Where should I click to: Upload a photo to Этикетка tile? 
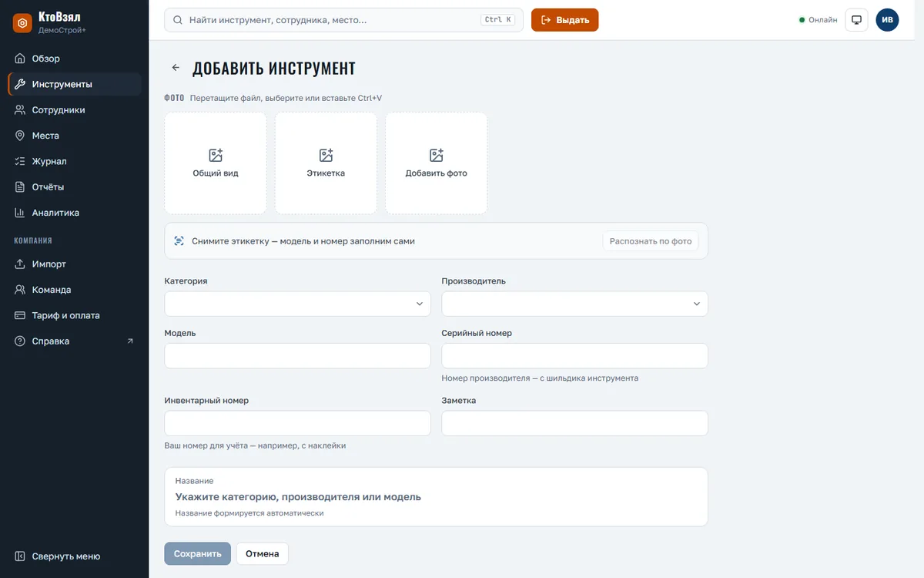point(326,163)
